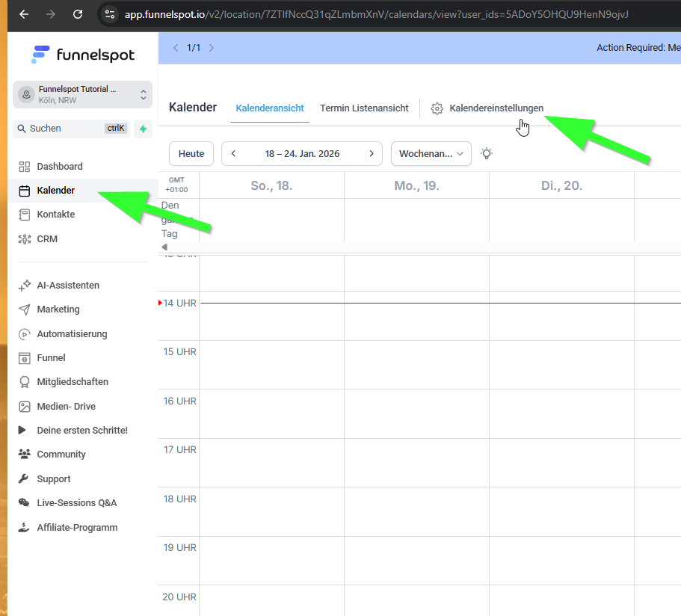
Task: Click the 14 UHR time label
Action: (x=180, y=304)
